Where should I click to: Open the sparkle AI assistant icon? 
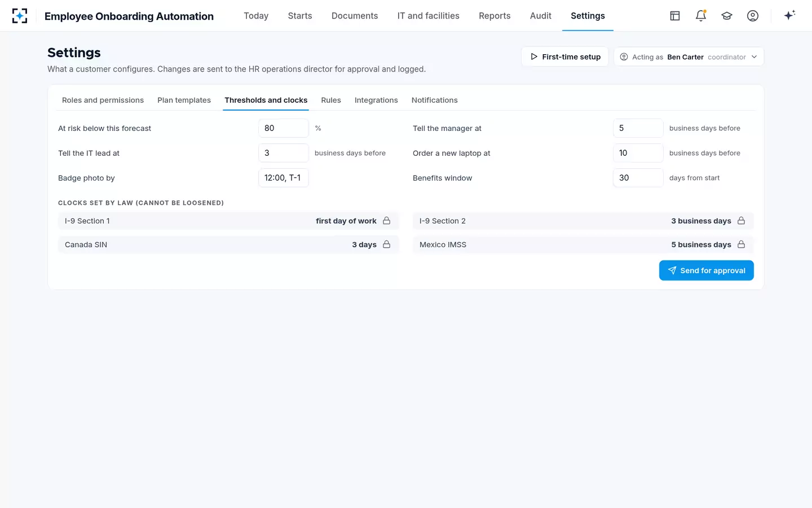[789, 15]
